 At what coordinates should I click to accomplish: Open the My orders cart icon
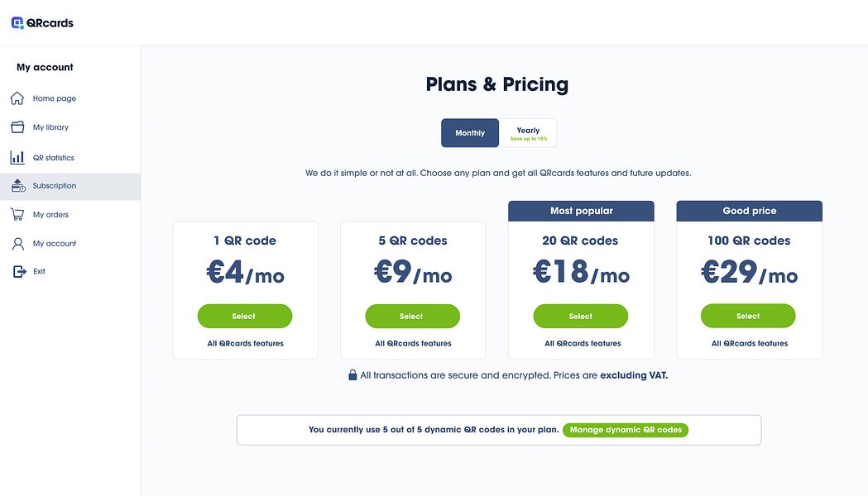pos(17,215)
